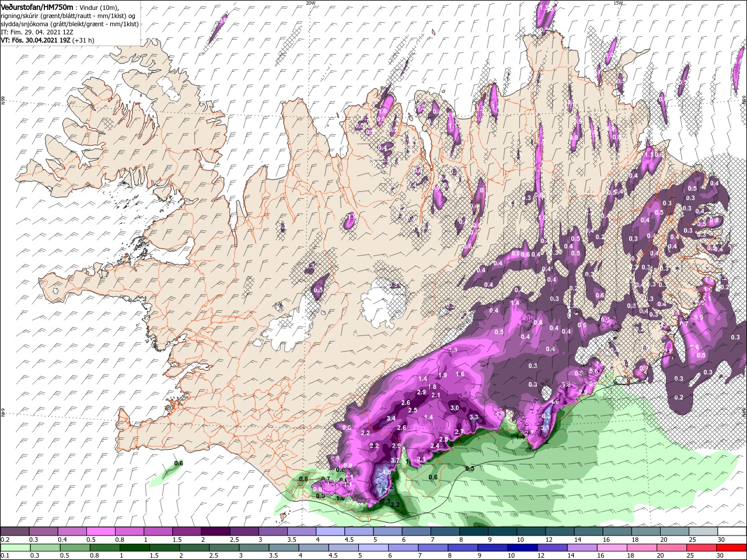Click the 3.0 precipitation value
Image resolution: width=747 pixels, height=560 pixels.
point(455,408)
